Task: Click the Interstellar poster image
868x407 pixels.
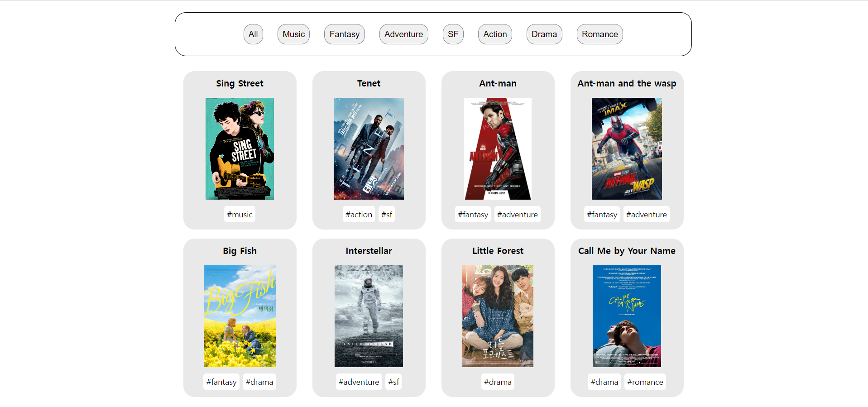Action: point(369,316)
